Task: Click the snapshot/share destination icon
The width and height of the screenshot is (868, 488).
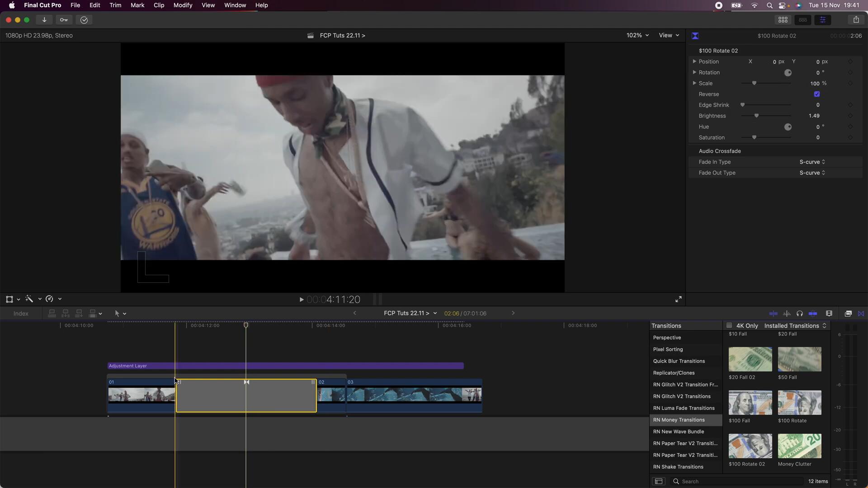Action: click(x=857, y=20)
